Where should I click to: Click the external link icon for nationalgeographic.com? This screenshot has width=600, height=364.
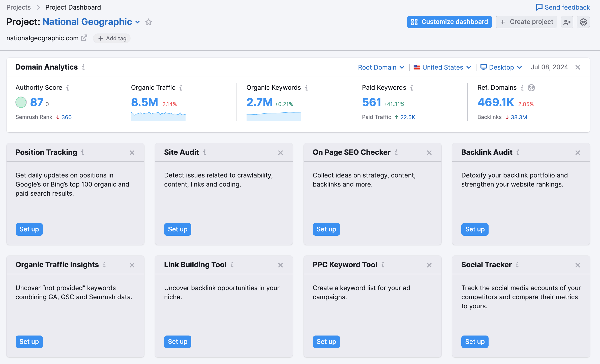tap(84, 38)
